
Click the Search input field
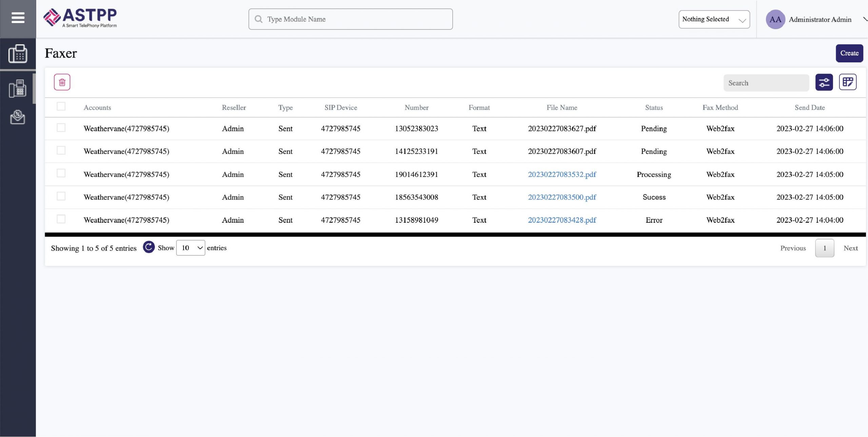tap(766, 82)
